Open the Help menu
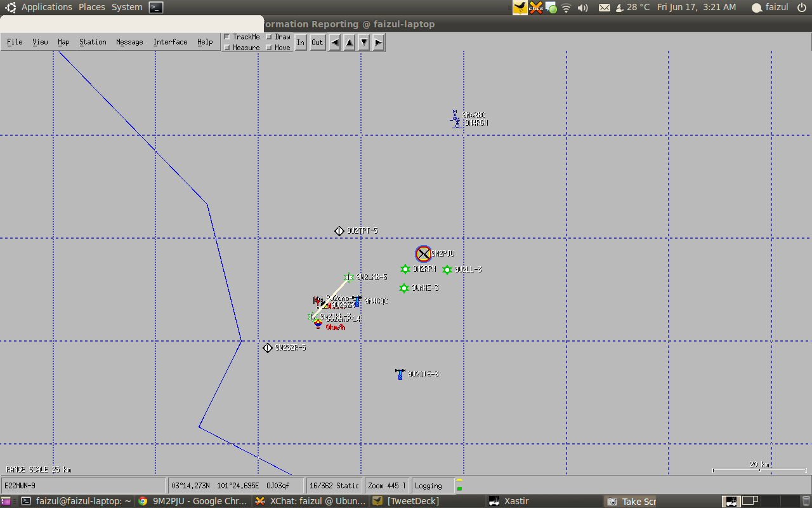Image resolution: width=812 pixels, height=508 pixels. point(205,42)
